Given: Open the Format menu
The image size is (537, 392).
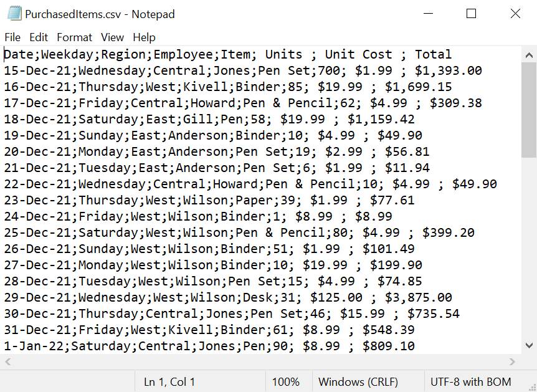Looking at the screenshot, I should pos(74,37).
